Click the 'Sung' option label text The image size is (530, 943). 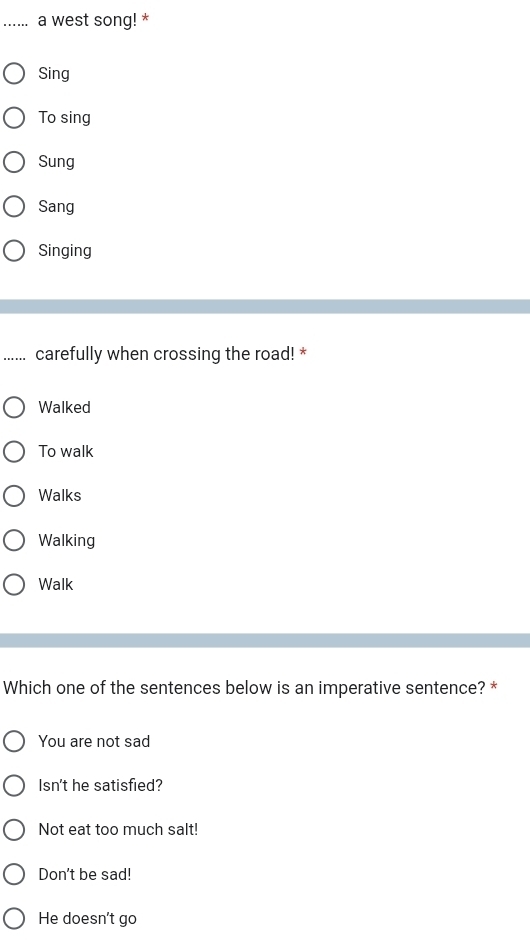tap(57, 162)
